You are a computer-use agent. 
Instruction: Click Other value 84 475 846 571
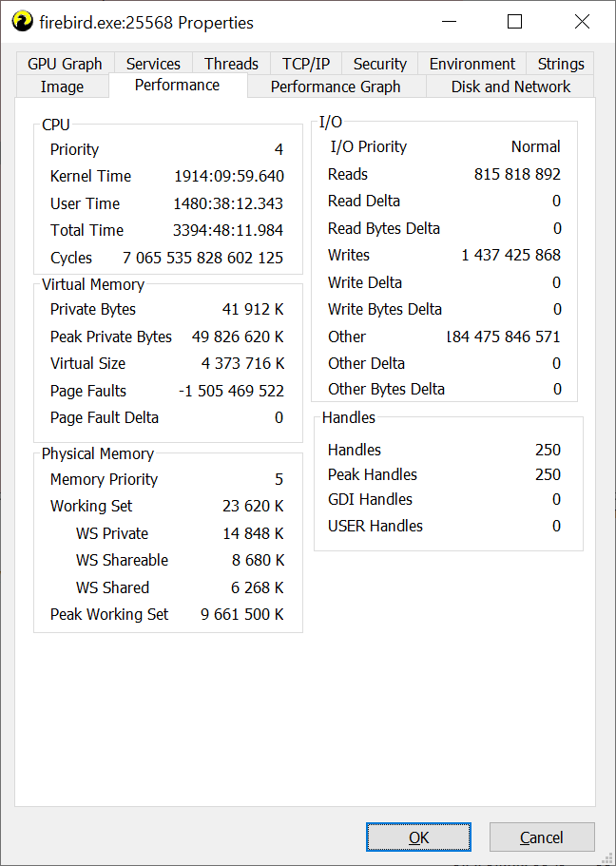click(x=503, y=337)
